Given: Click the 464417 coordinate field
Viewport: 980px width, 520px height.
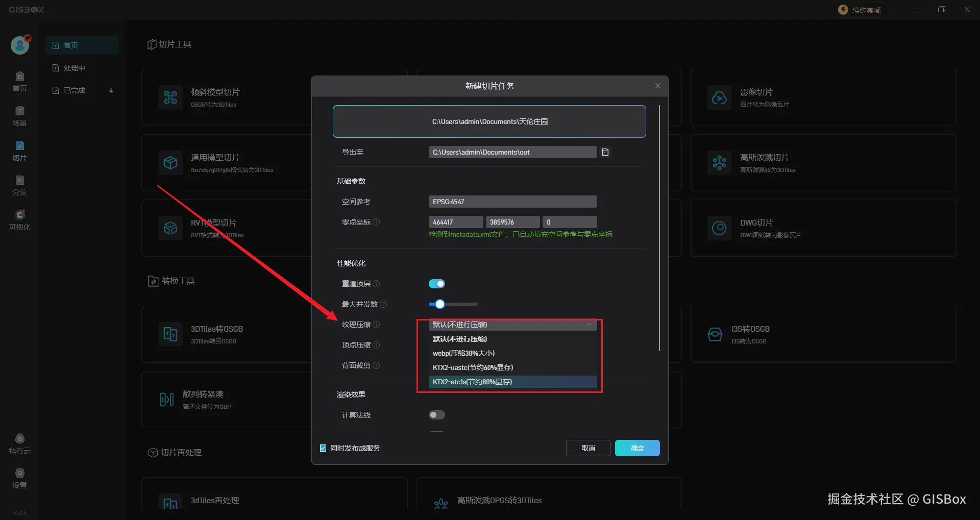Looking at the screenshot, I should tap(456, 222).
